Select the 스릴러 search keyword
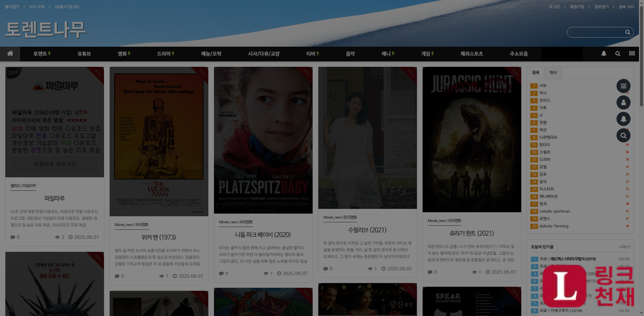This screenshot has height=316, width=644. tap(544, 152)
